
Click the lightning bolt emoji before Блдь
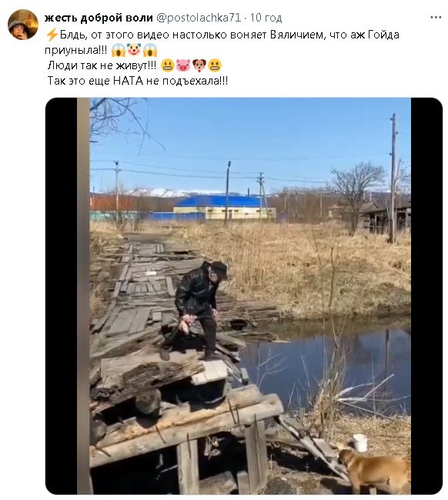(x=52, y=35)
